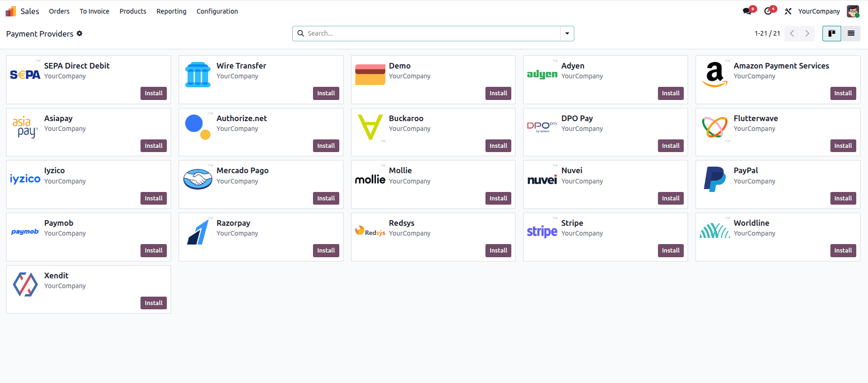Click the Adyen logo

pyautogui.click(x=542, y=74)
